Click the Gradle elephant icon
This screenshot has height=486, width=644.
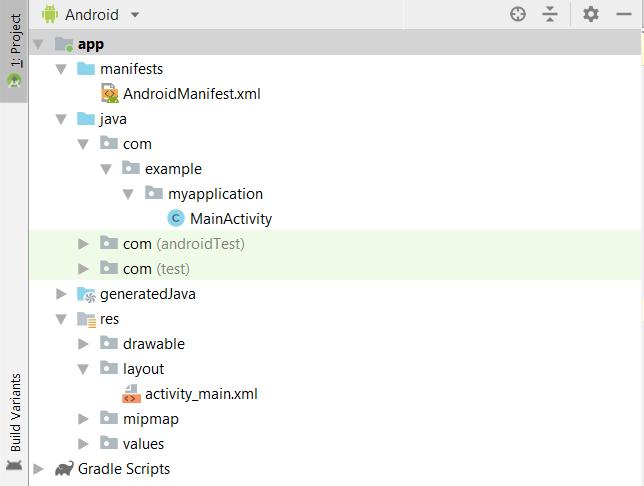(64, 469)
